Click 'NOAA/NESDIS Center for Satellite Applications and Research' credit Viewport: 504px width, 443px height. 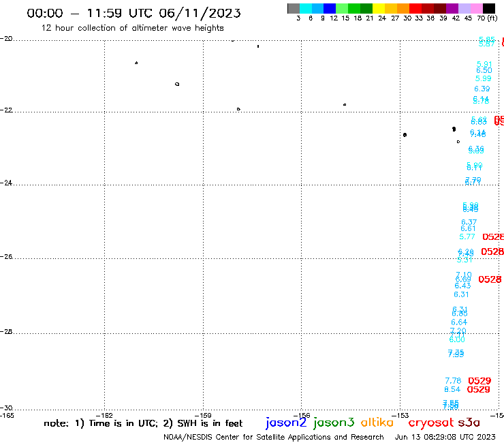(x=274, y=437)
